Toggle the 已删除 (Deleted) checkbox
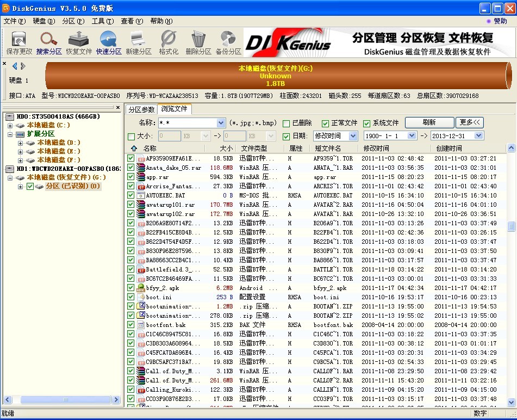 pos(286,123)
